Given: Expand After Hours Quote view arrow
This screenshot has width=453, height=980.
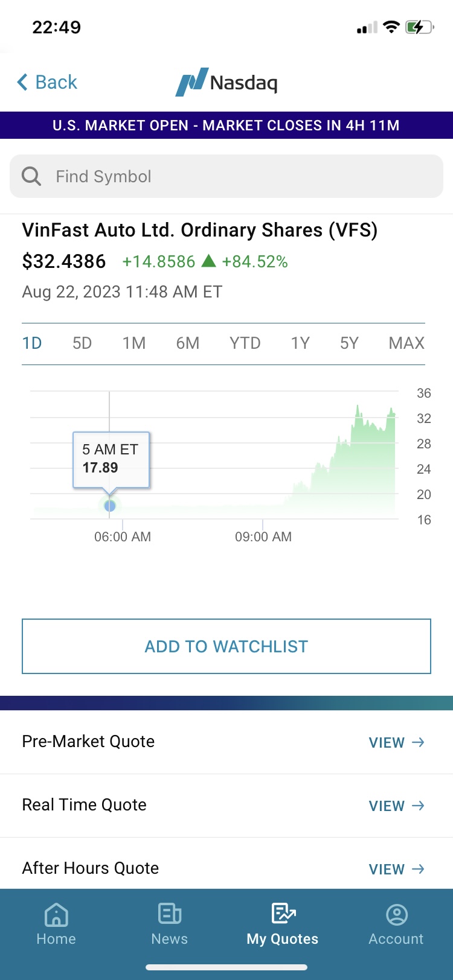Looking at the screenshot, I should (x=417, y=869).
